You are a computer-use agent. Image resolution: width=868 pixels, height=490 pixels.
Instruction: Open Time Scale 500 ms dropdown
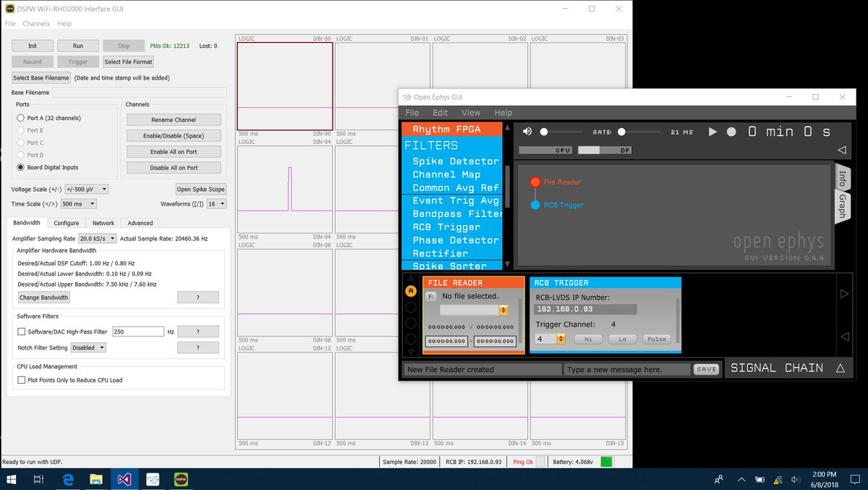(x=78, y=204)
